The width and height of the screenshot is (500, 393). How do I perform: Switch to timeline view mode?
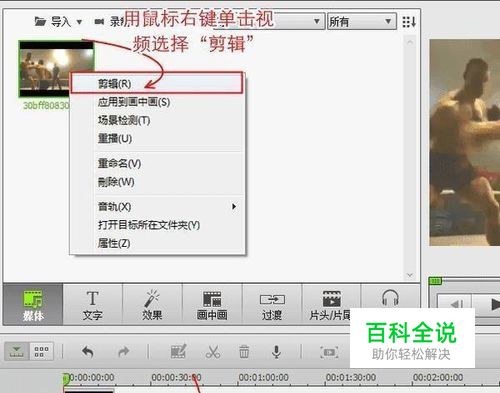(17, 352)
